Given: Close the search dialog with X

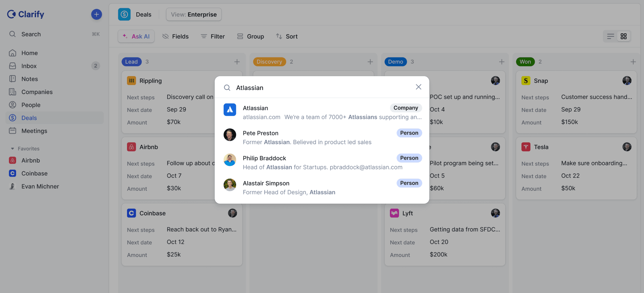Looking at the screenshot, I should pos(419,87).
